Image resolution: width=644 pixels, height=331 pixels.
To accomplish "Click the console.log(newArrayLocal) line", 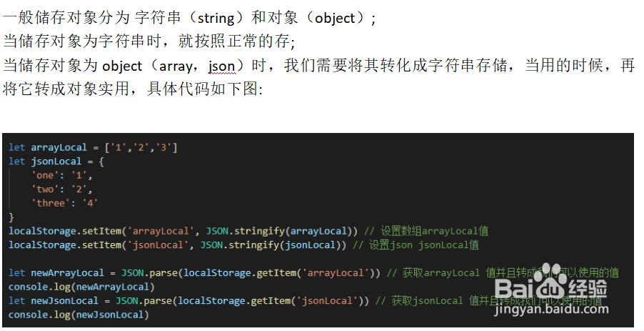I will 81,287.
